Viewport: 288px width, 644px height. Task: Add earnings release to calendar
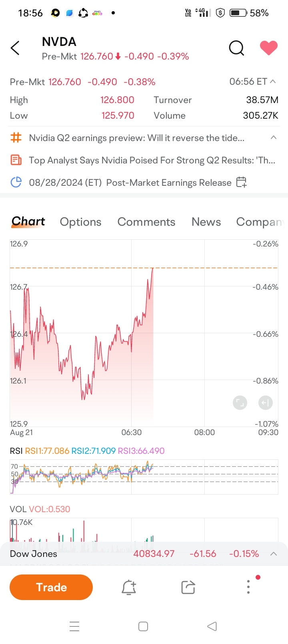pyautogui.click(x=241, y=183)
